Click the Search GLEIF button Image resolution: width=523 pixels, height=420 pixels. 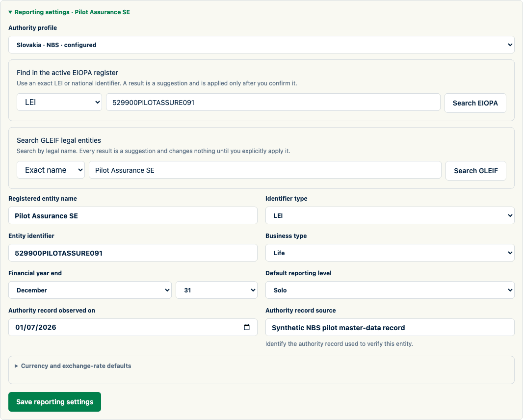475,171
